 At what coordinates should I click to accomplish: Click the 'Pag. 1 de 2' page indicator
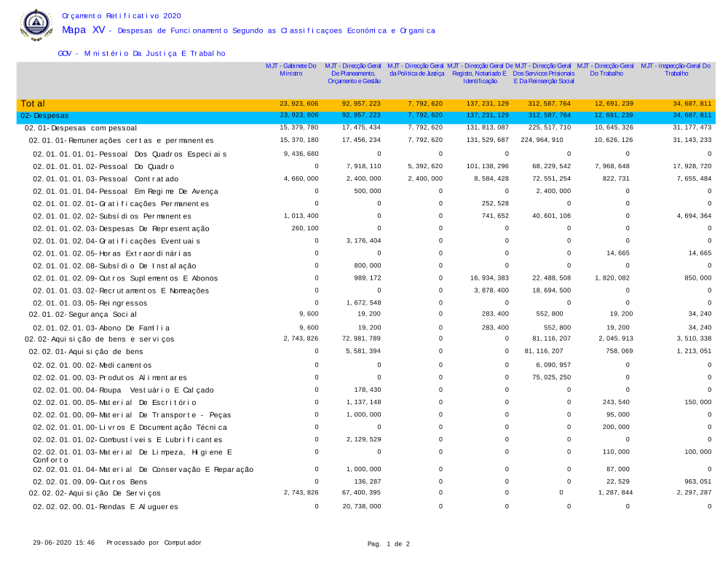(389, 544)
